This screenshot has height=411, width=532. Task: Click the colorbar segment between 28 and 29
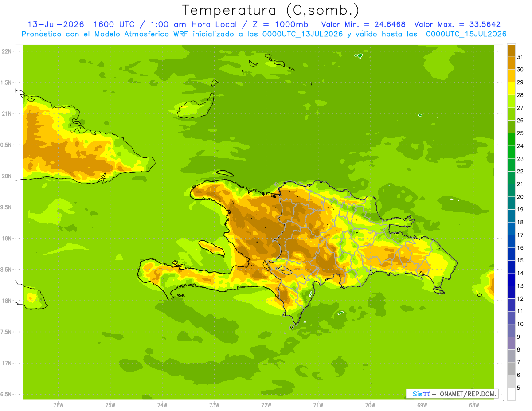point(511,89)
